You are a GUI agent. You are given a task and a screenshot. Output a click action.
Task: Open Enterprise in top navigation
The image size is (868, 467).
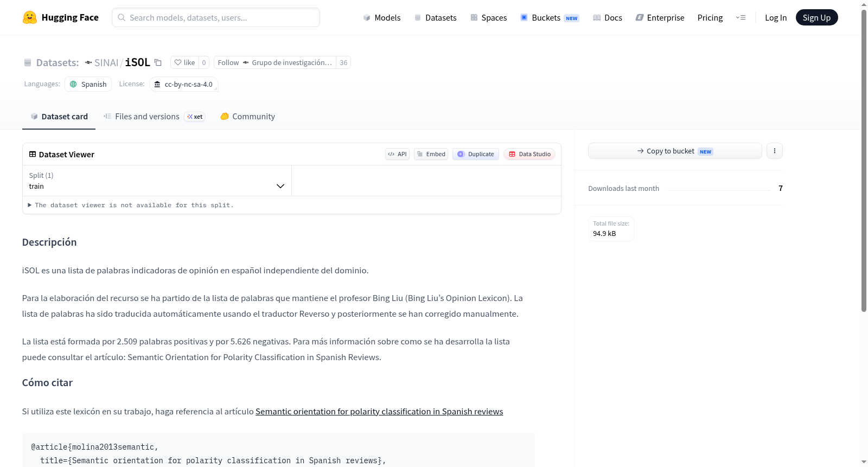click(x=660, y=18)
